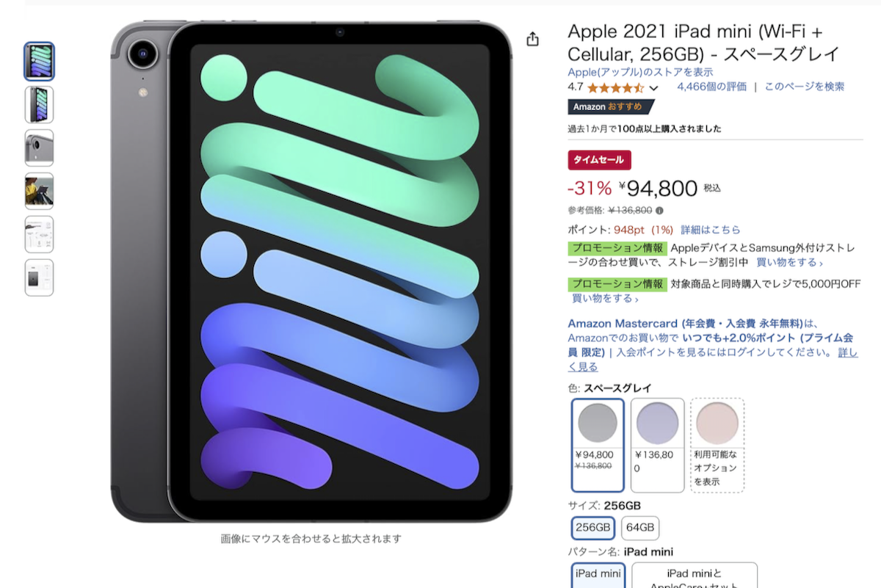Viewport: 881px width, 588px height.
Task: Show the rear camera close-up thumbnail
Action: point(39,148)
